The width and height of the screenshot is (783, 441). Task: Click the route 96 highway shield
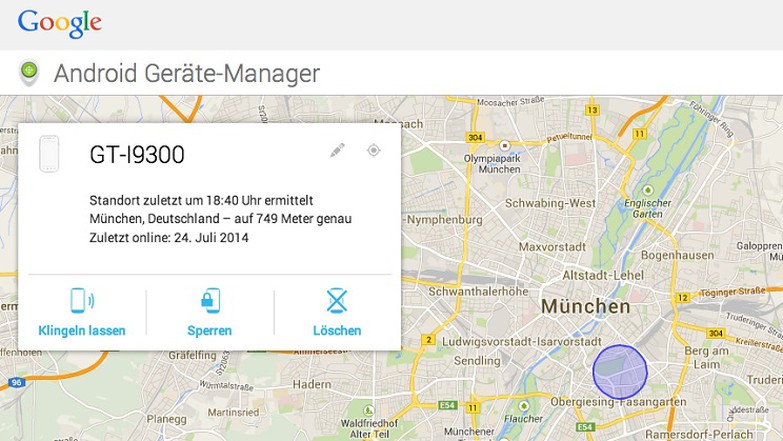[x=16, y=383]
